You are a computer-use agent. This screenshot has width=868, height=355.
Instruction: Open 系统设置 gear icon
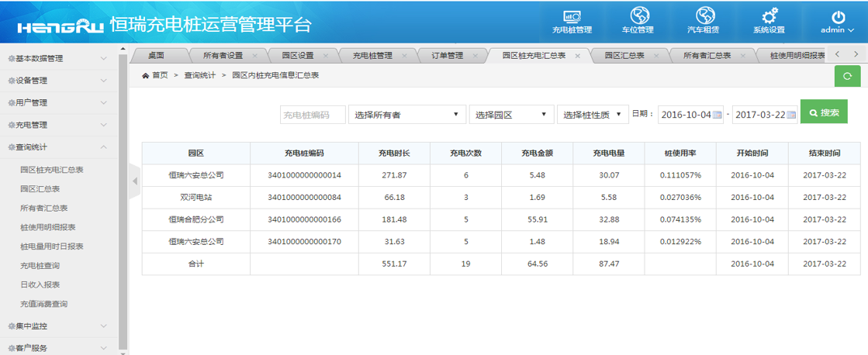(769, 17)
